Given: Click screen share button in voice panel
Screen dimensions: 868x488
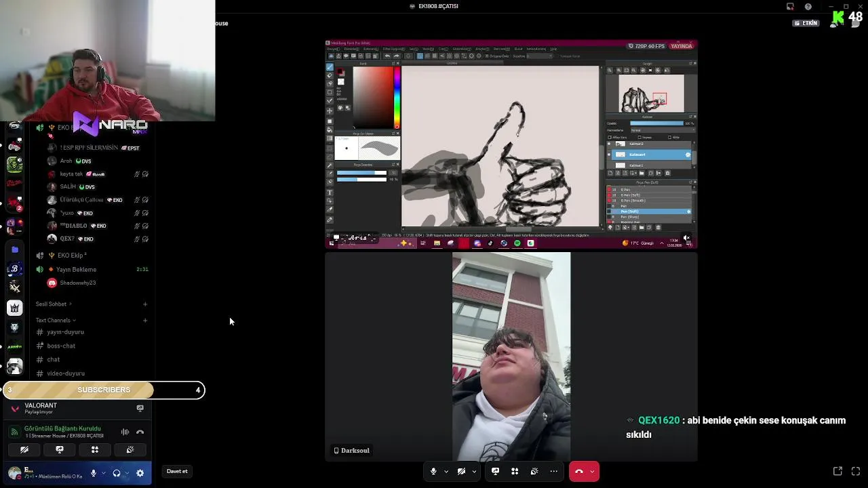Looking at the screenshot, I should [60, 449].
